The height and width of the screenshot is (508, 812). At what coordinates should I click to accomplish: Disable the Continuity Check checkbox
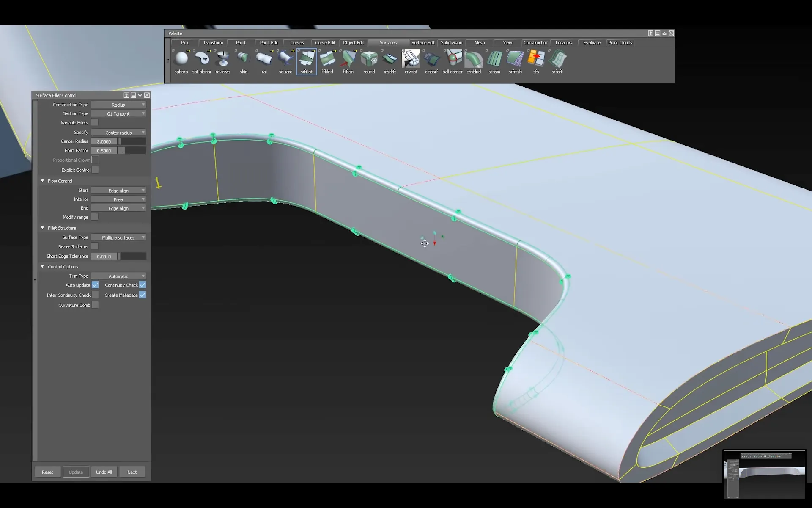click(143, 285)
